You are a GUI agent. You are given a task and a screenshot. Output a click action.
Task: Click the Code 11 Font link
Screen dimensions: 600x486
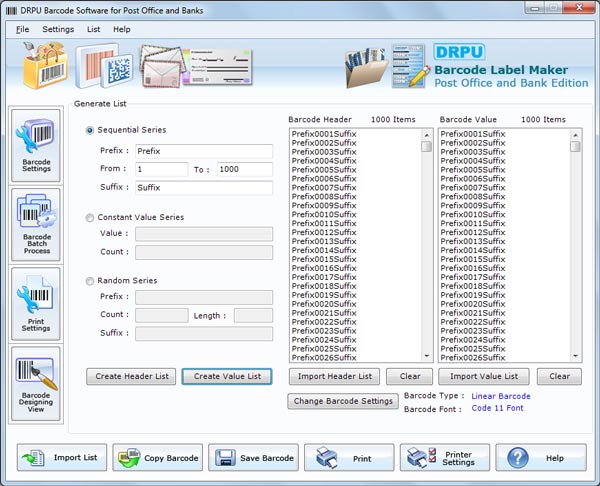[x=497, y=408]
